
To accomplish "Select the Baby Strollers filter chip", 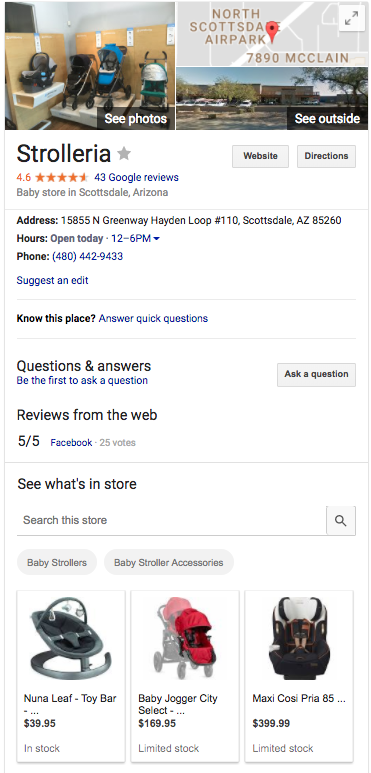I will tap(57, 562).
